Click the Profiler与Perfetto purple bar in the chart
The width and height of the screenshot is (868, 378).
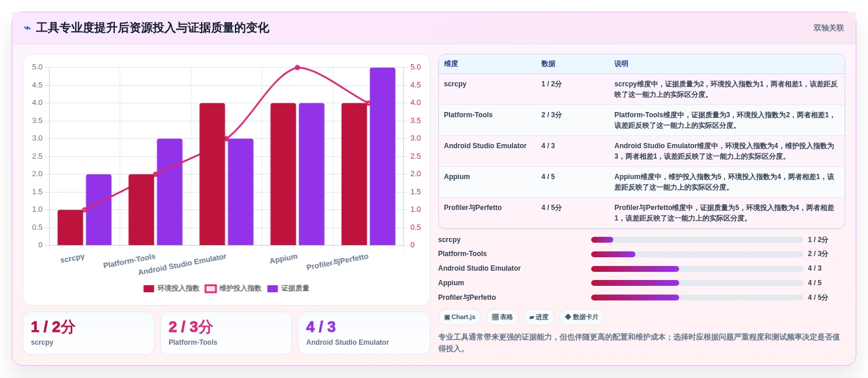pos(382,156)
